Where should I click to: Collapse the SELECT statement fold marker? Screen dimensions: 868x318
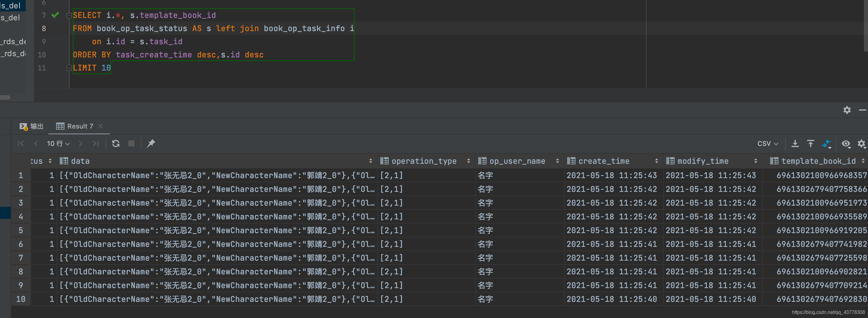[x=69, y=16]
